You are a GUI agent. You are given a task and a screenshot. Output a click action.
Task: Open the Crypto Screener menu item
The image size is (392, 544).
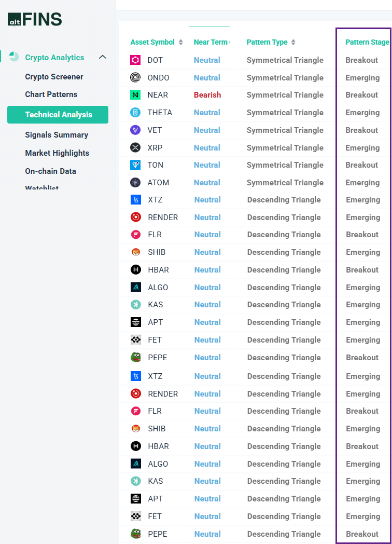click(x=54, y=77)
